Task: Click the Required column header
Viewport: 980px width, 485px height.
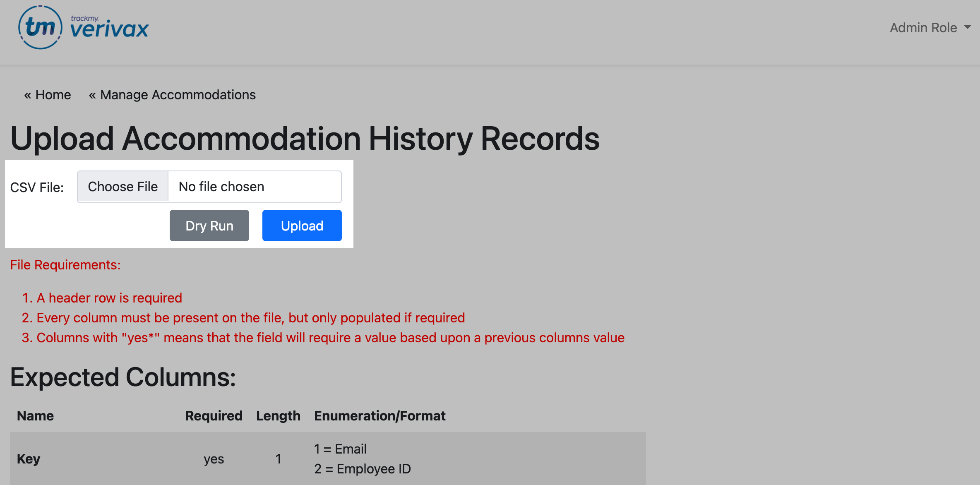Action: click(x=214, y=416)
